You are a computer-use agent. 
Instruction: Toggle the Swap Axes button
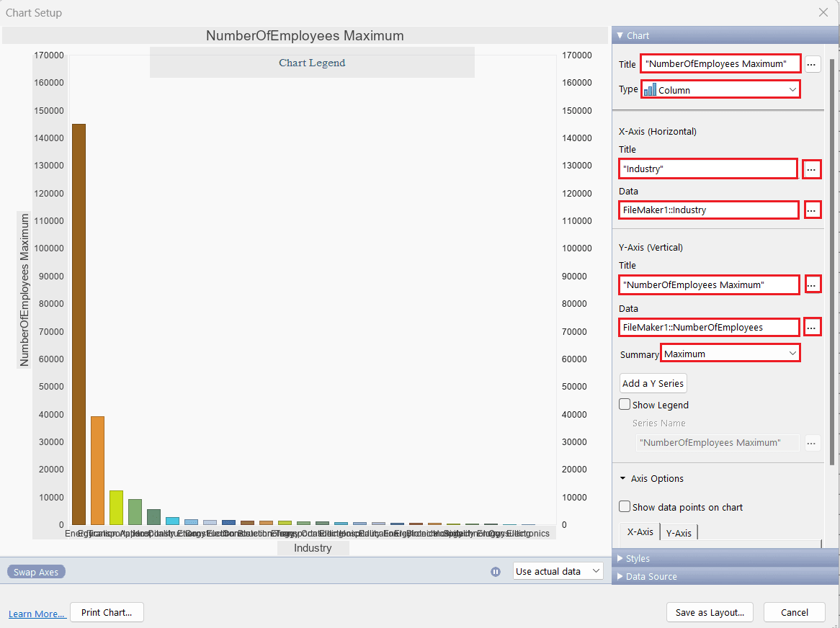(x=37, y=572)
